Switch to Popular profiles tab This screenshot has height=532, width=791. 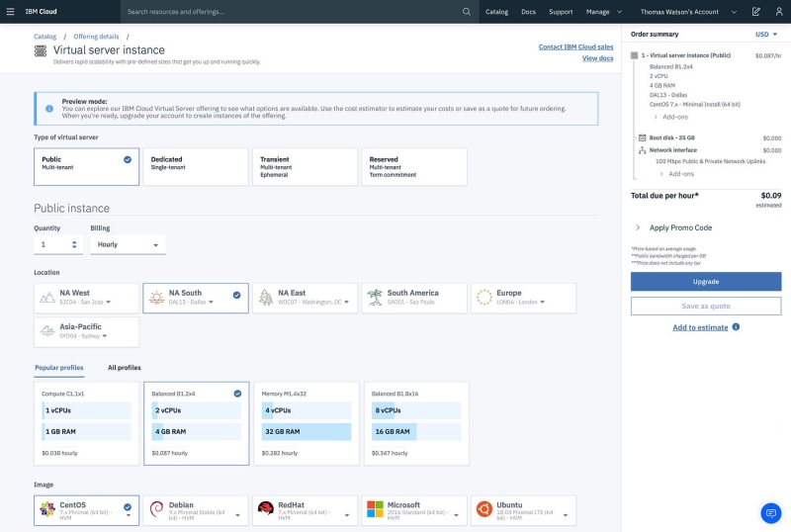[59, 368]
